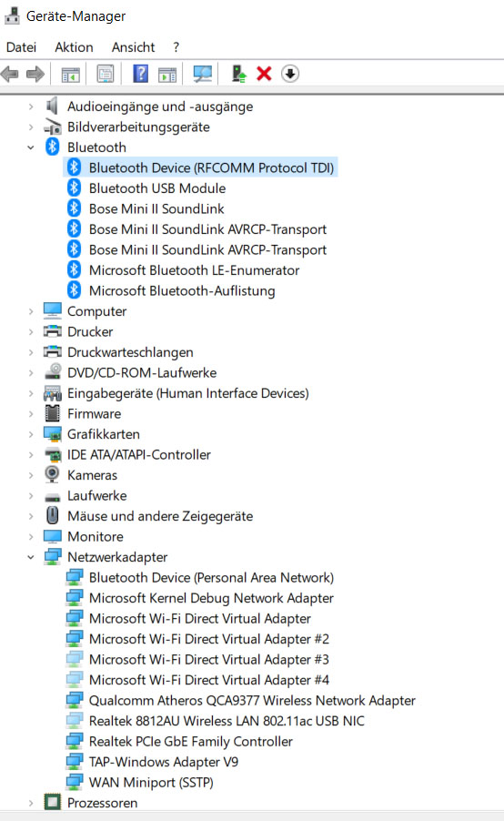Open the Aktion menu
504x821 pixels.
point(74,47)
